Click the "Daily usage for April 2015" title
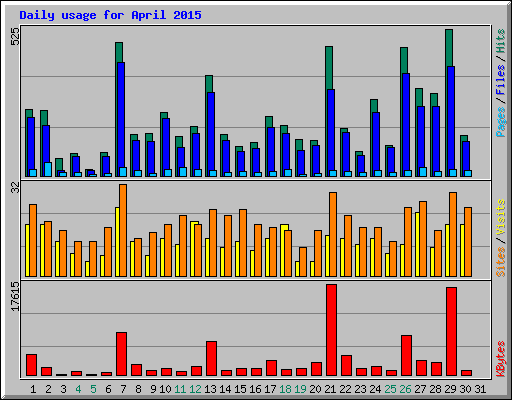 (x=110, y=15)
